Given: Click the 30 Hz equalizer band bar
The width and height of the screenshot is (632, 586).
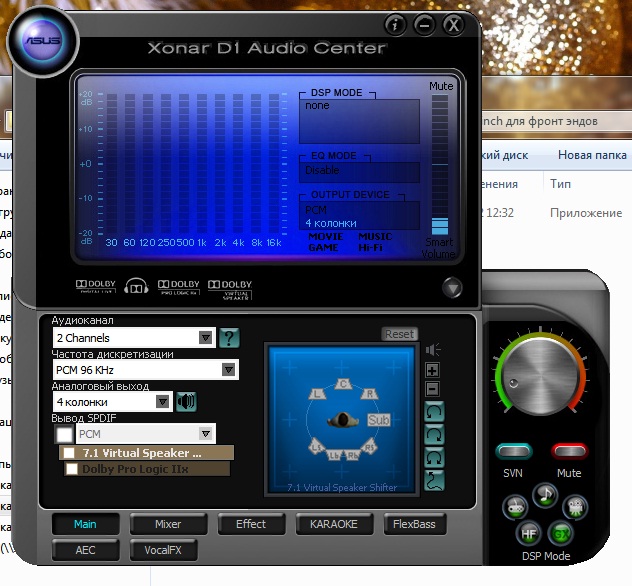Looking at the screenshot, I should click(112, 164).
